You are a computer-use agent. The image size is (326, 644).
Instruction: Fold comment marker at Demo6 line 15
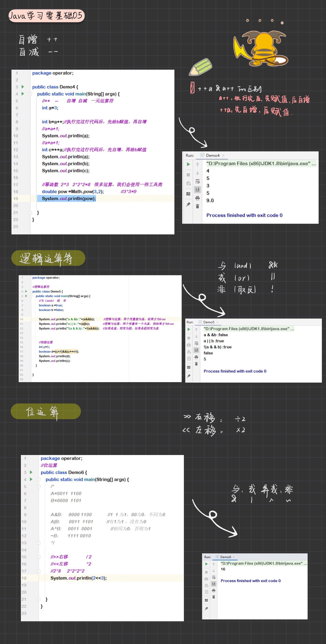[x=39, y=557]
